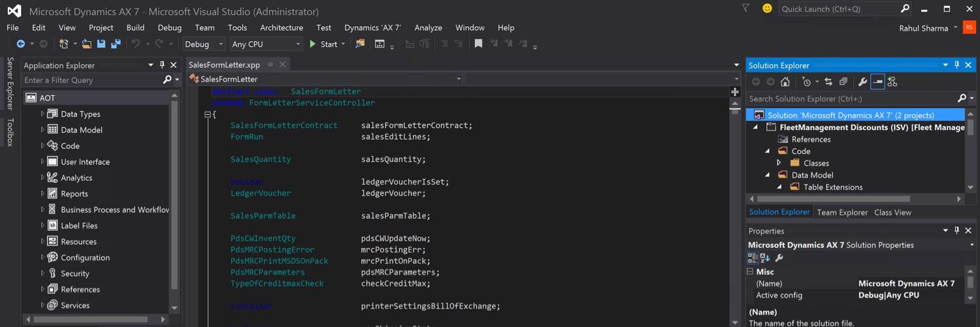Open Solution Properties object dropdown
980x327 pixels.
(x=972, y=245)
